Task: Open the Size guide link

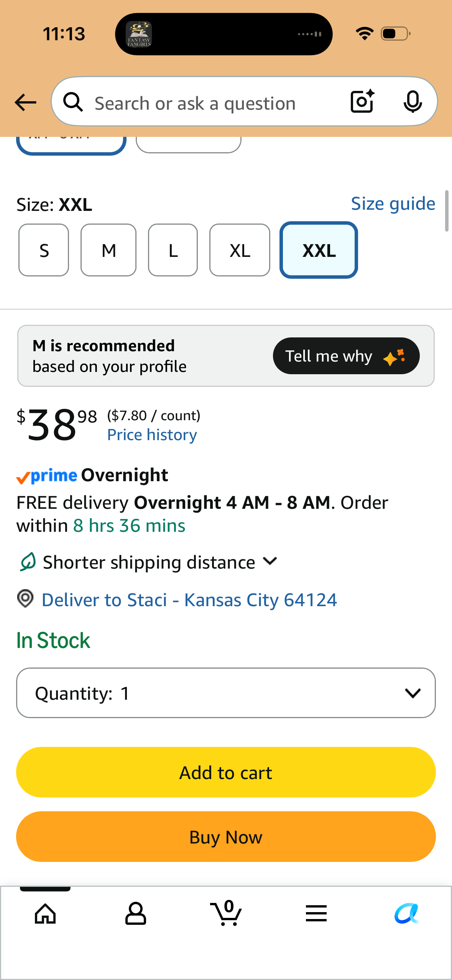Action: coord(393,204)
